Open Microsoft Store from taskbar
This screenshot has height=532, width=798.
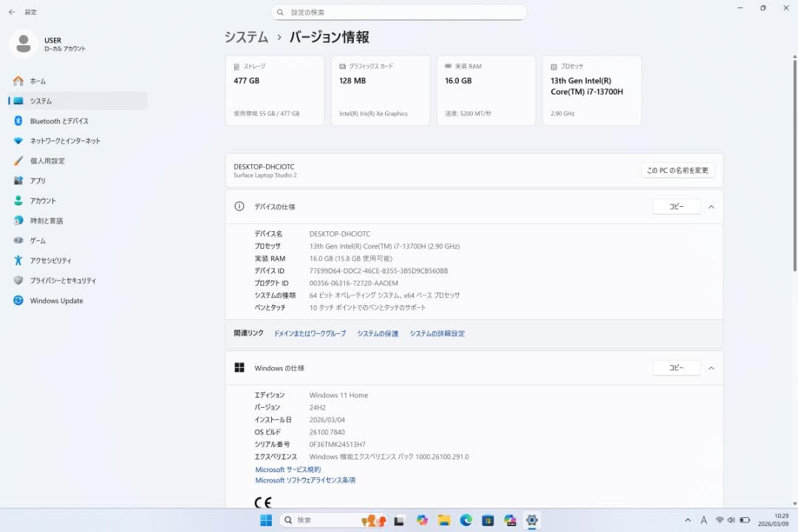coord(488,519)
